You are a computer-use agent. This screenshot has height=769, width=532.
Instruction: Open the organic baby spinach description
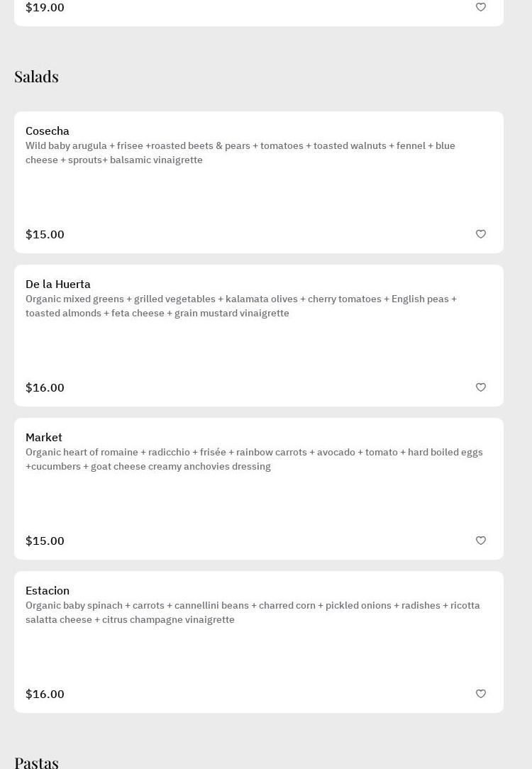pyautogui.click(x=253, y=612)
